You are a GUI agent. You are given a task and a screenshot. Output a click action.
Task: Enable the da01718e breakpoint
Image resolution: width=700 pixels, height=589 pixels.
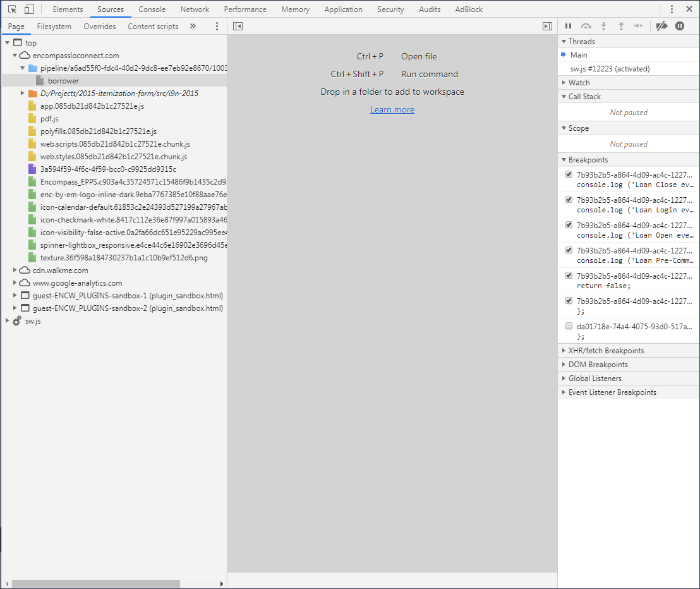point(569,325)
